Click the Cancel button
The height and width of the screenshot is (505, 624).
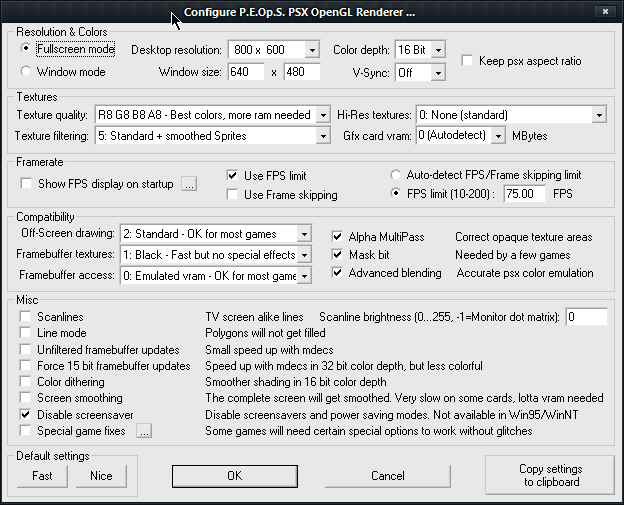pos(388,476)
